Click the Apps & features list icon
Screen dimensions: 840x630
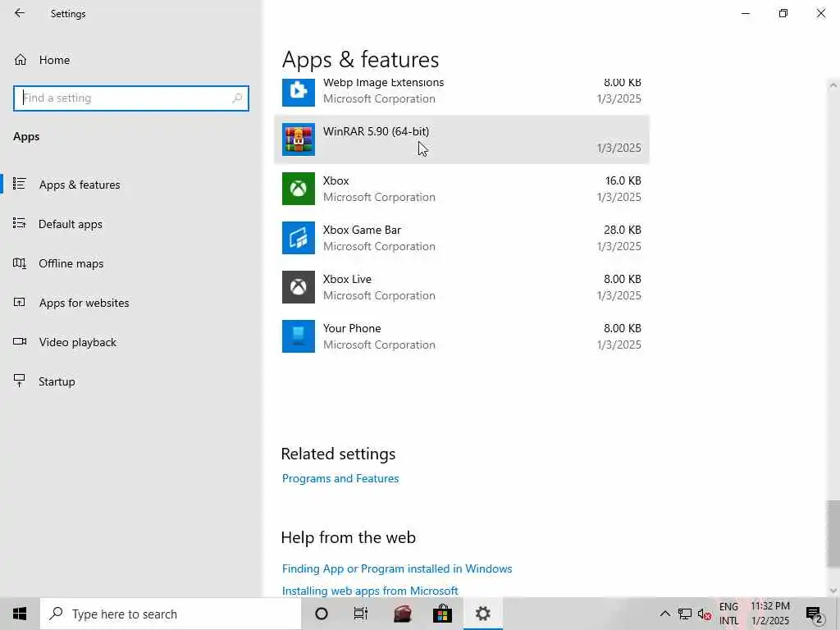pos(20,184)
